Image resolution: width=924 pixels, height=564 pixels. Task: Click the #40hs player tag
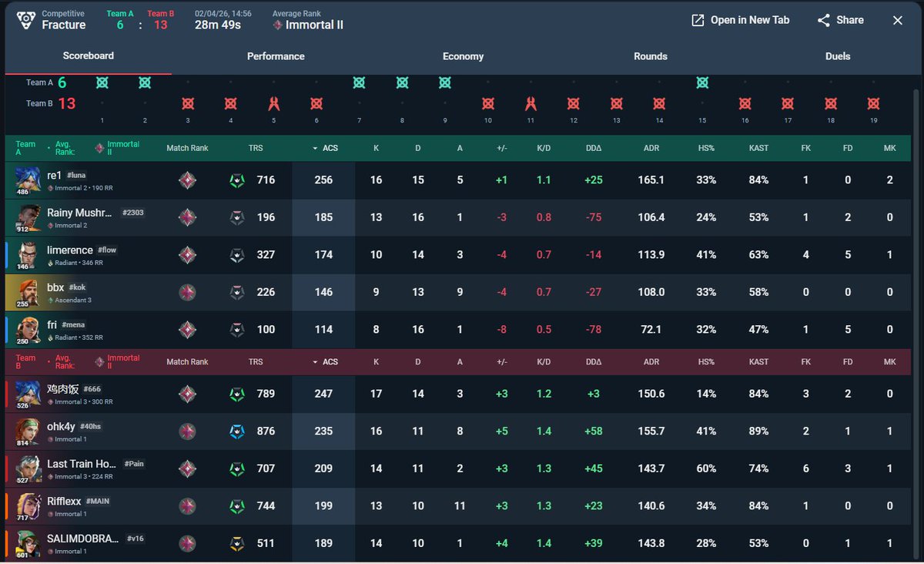pos(92,427)
